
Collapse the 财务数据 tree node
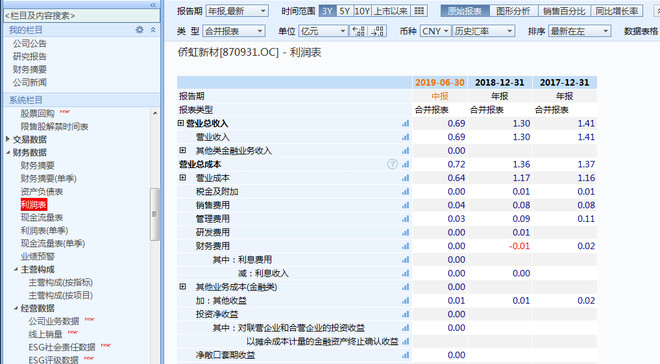click(x=8, y=152)
